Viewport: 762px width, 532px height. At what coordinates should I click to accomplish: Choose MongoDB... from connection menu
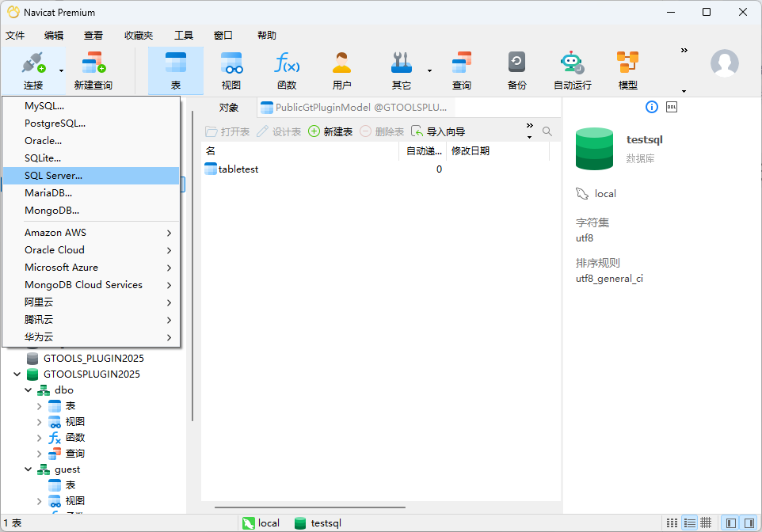(91, 211)
